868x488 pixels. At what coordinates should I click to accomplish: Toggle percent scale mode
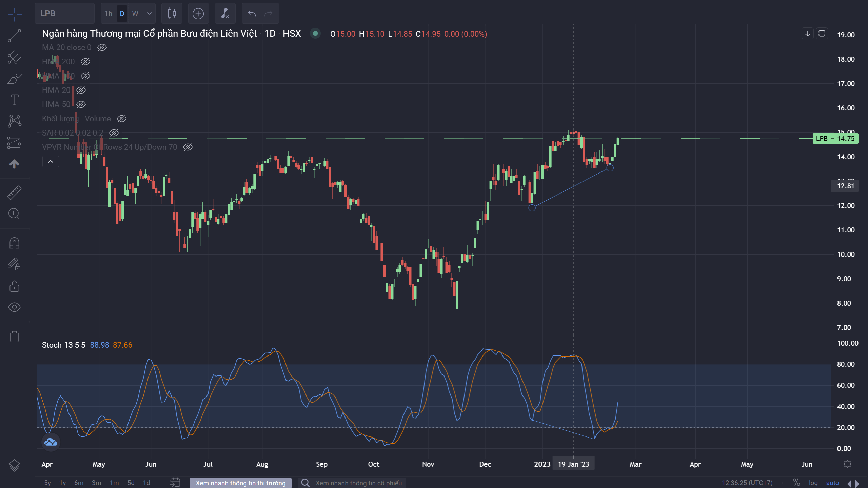(796, 483)
